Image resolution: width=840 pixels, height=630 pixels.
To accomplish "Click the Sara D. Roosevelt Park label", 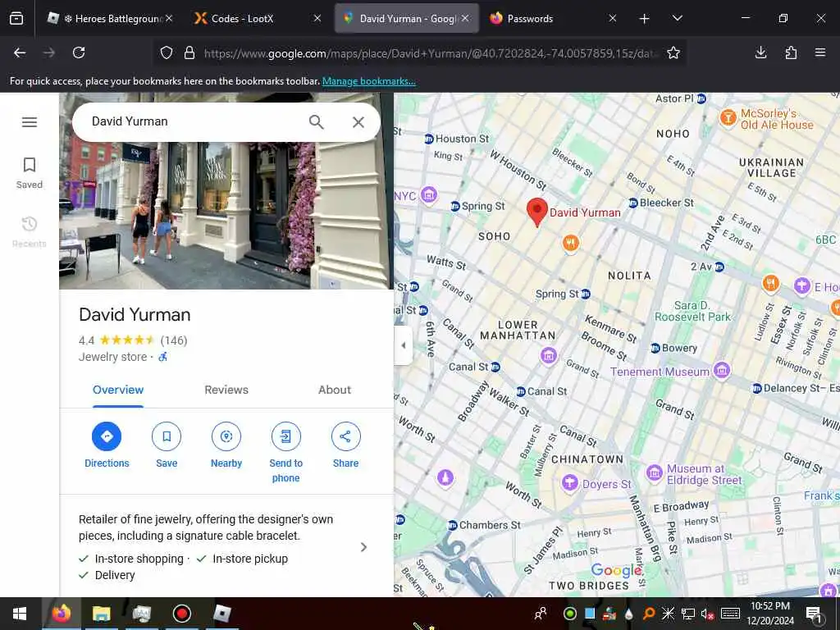I will (x=692, y=311).
